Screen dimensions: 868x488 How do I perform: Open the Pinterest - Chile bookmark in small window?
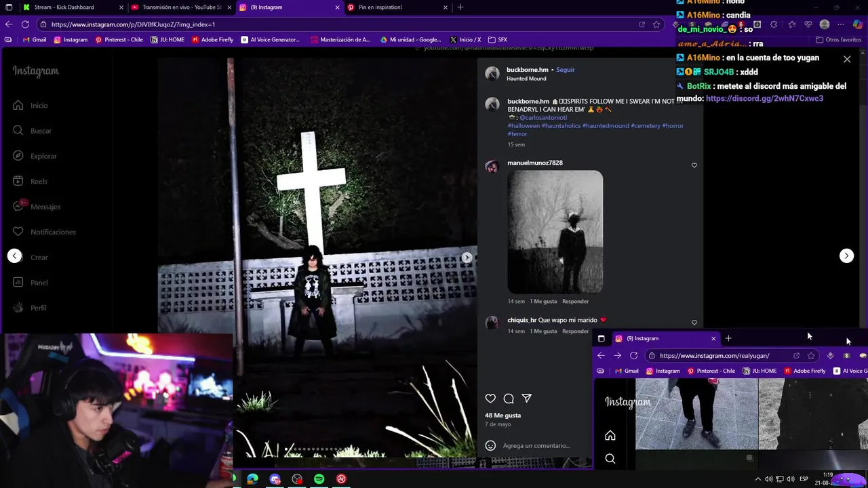tap(711, 371)
